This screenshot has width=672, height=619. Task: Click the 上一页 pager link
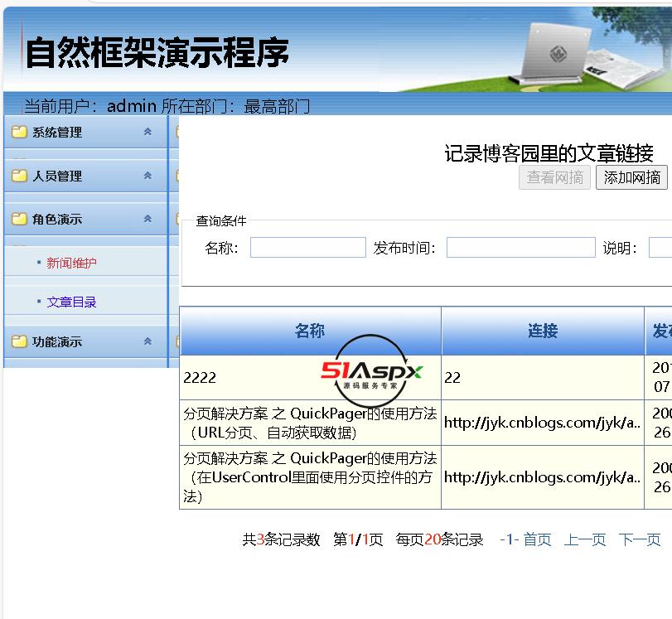tap(584, 539)
